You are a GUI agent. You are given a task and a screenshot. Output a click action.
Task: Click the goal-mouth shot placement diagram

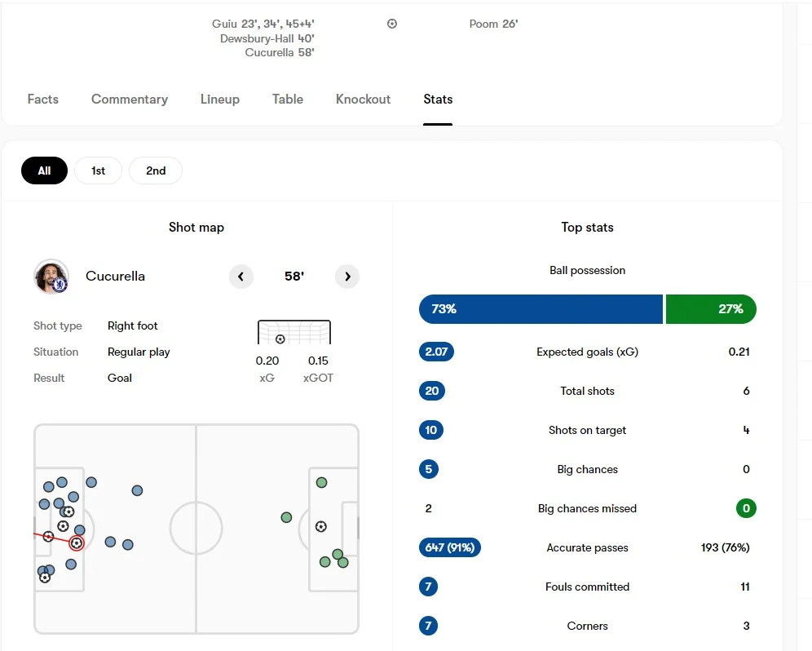(x=293, y=333)
